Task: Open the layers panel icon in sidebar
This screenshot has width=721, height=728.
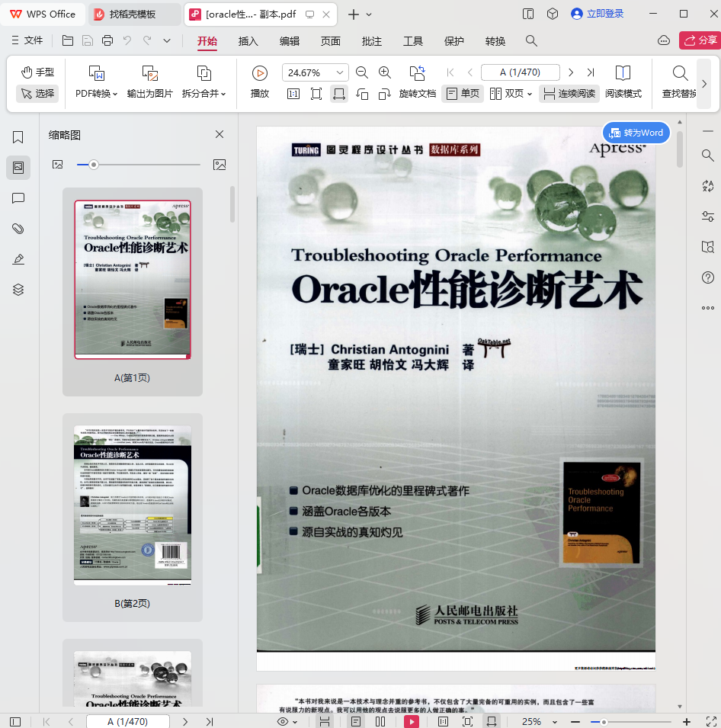Action: pos(18,290)
